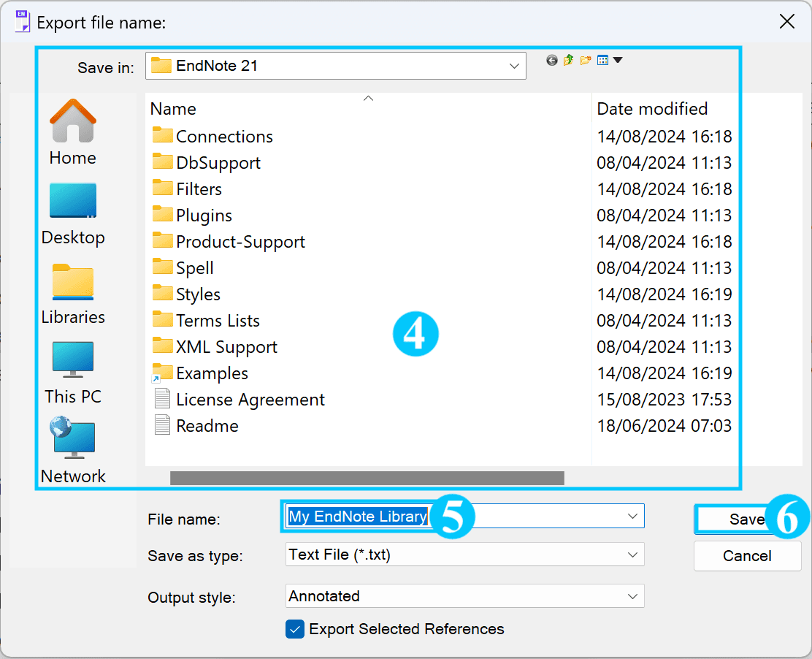Click the horizontal scrollbar of the file list
Screen dimensions: 812x659
(x=367, y=478)
